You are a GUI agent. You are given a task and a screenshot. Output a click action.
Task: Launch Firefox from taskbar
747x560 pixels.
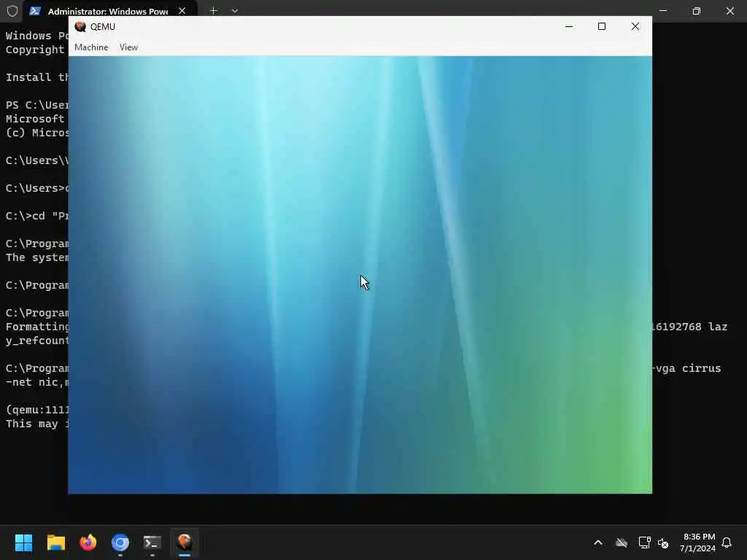88,542
